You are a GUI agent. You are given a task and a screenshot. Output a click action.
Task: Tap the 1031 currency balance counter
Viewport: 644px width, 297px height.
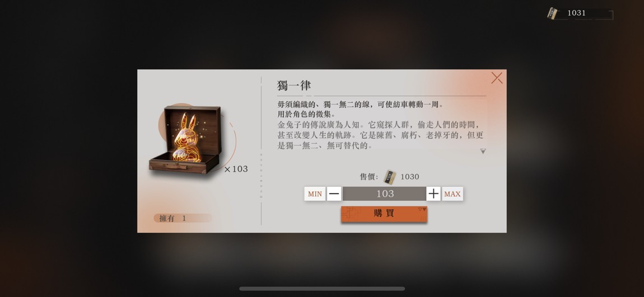pyautogui.click(x=576, y=13)
